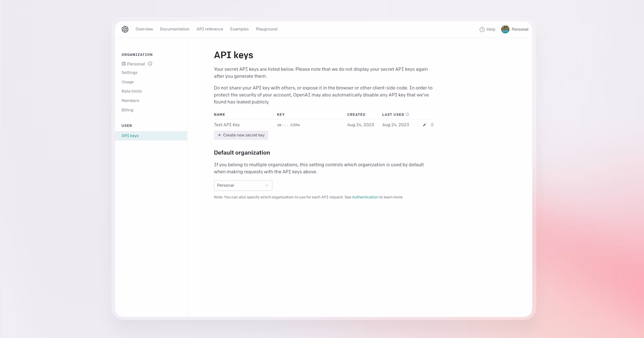Click the KEY column header
This screenshot has height=338, width=644.
281,115
